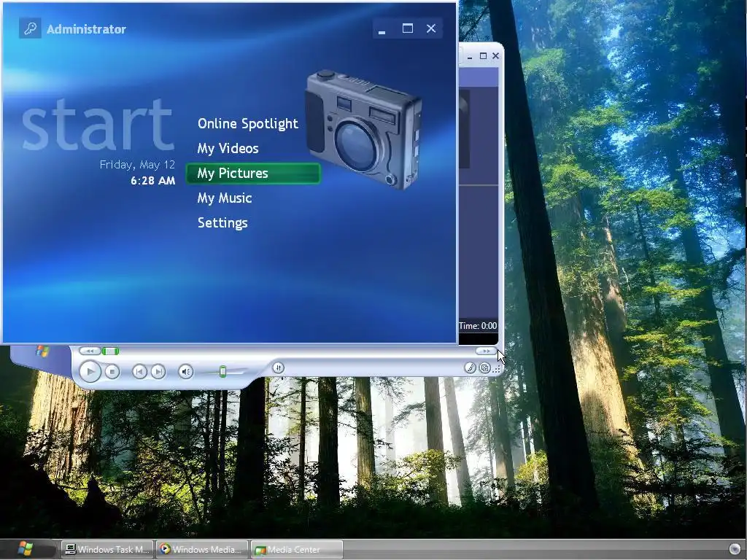Open My Videos in Media Center
The width and height of the screenshot is (747, 560).
point(228,148)
